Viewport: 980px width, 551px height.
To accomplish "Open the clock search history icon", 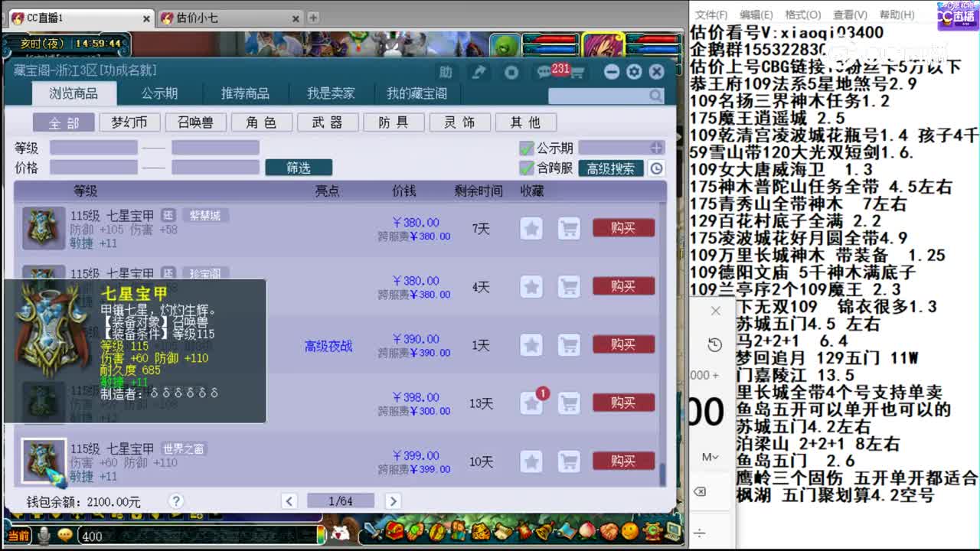I will tap(656, 168).
